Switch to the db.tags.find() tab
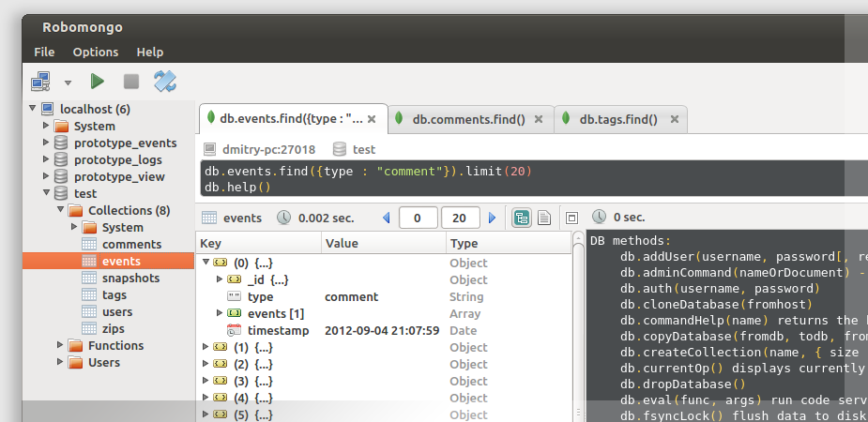Viewport: 868px width, 422px height. pos(618,119)
